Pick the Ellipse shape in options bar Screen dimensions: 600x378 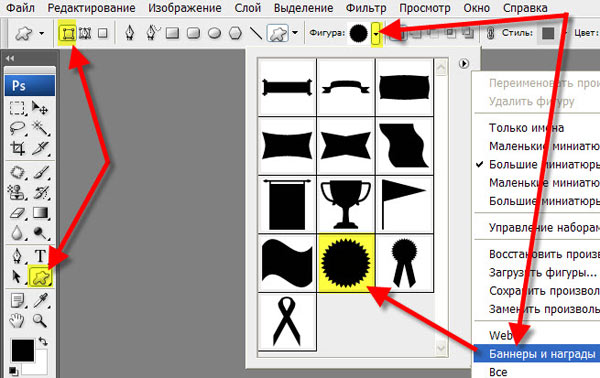214,33
